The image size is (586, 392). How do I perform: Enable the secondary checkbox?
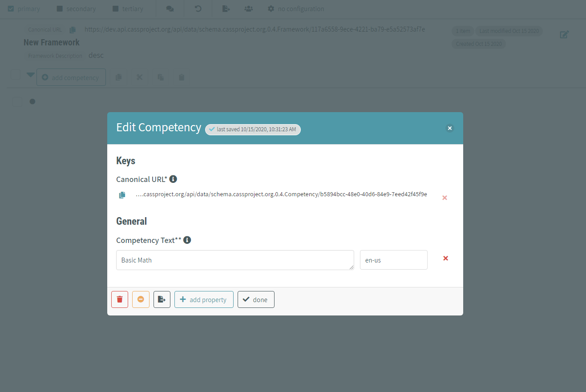(60, 8)
